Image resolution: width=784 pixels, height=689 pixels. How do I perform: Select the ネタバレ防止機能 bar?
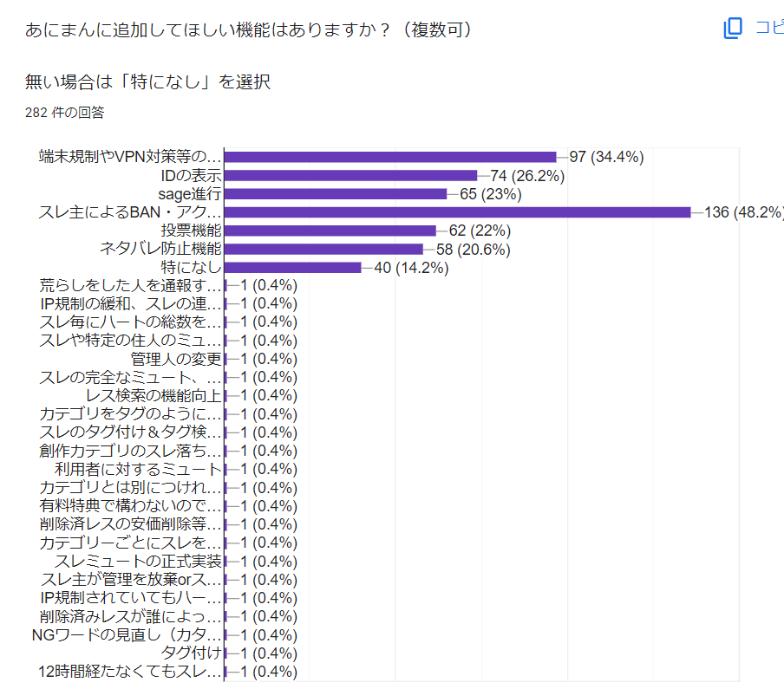coord(323,249)
